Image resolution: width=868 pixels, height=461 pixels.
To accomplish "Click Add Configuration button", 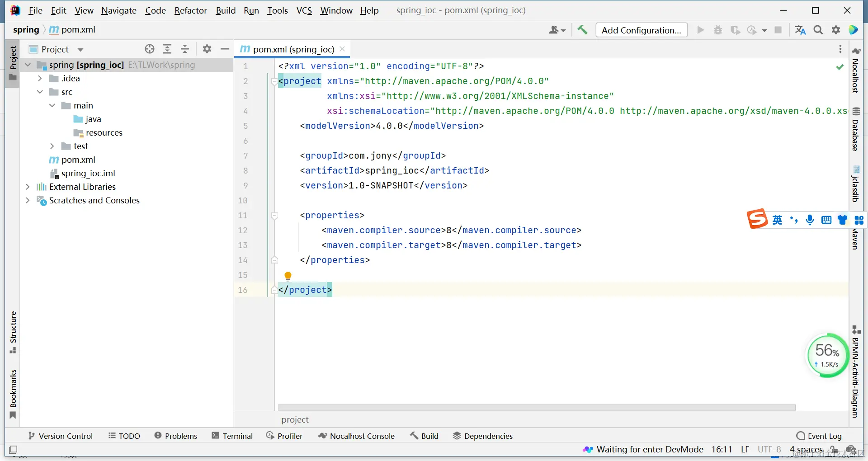I will [642, 30].
